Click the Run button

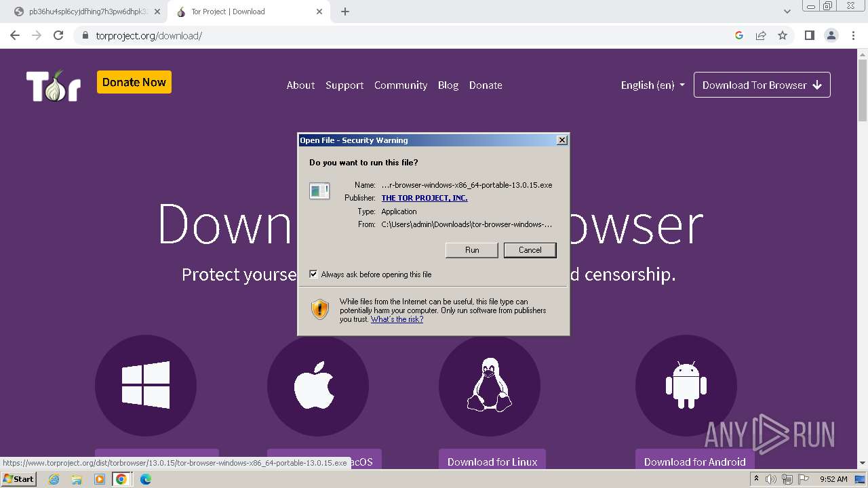[472, 250]
